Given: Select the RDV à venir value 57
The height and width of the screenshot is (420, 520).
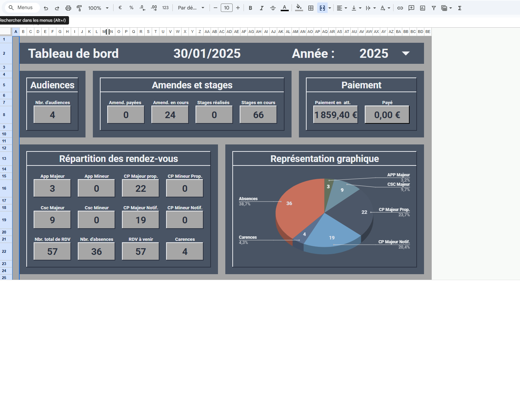Looking at the screenshot, I should 141,251.
